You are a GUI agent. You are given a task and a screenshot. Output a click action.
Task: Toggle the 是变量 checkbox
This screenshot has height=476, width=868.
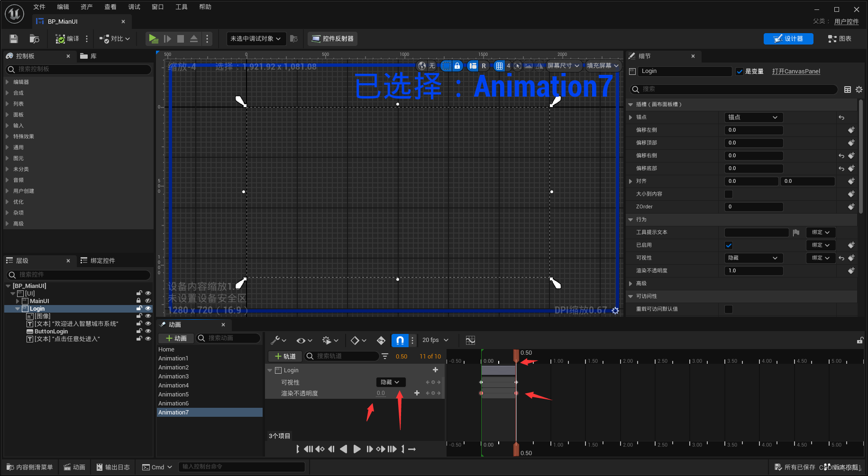tap(740, 72)
